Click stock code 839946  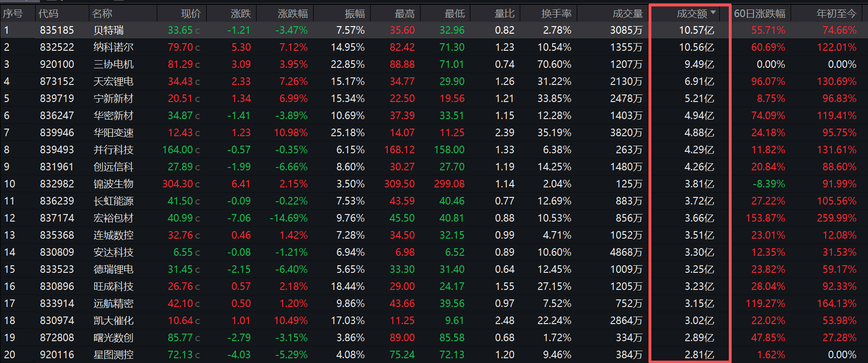(x=57, y=133)
